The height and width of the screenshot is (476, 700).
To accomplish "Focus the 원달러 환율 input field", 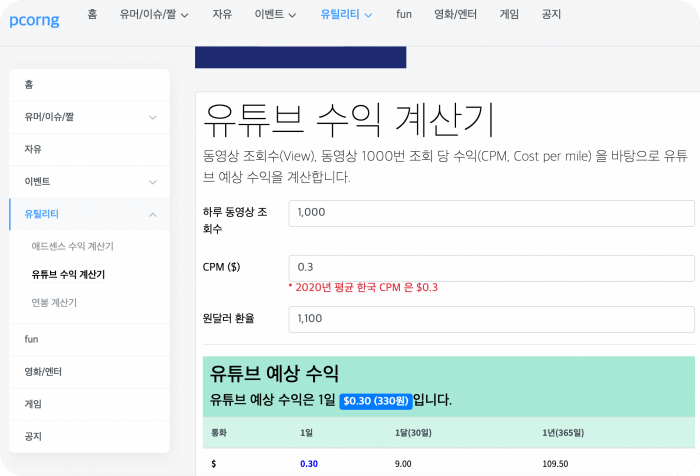I will [492, 319].
